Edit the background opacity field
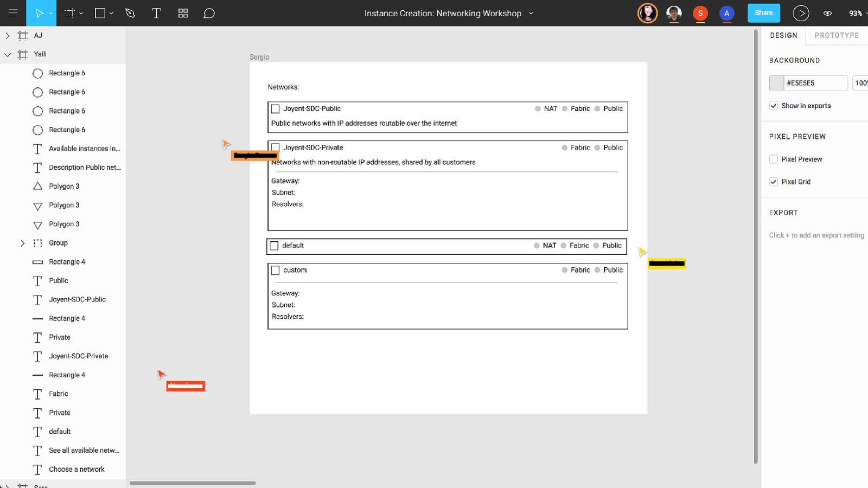 (x=860, y=83)
